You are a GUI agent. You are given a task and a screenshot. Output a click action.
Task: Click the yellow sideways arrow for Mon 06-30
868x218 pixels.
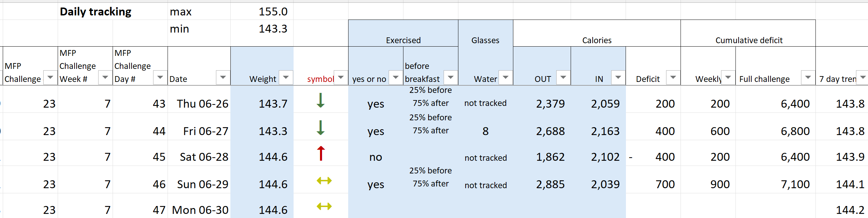click(x=324, y=206)
